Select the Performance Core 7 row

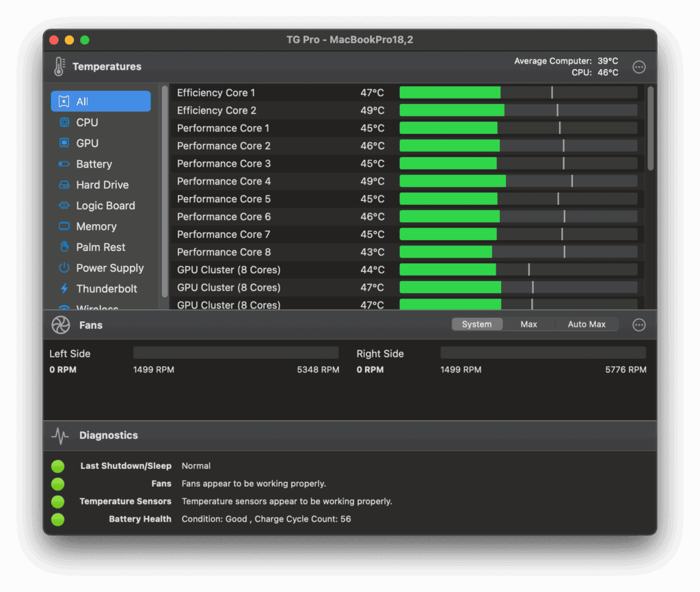(x=407, y=234)
